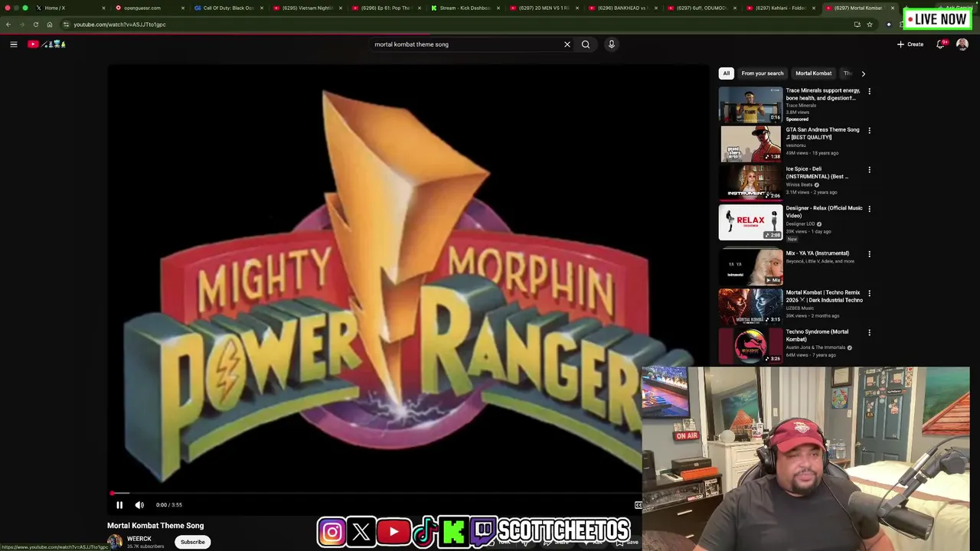This screenshot has width=980, height=551.
Task: Toggle closed captions on the player
Action: click(638, 505)
